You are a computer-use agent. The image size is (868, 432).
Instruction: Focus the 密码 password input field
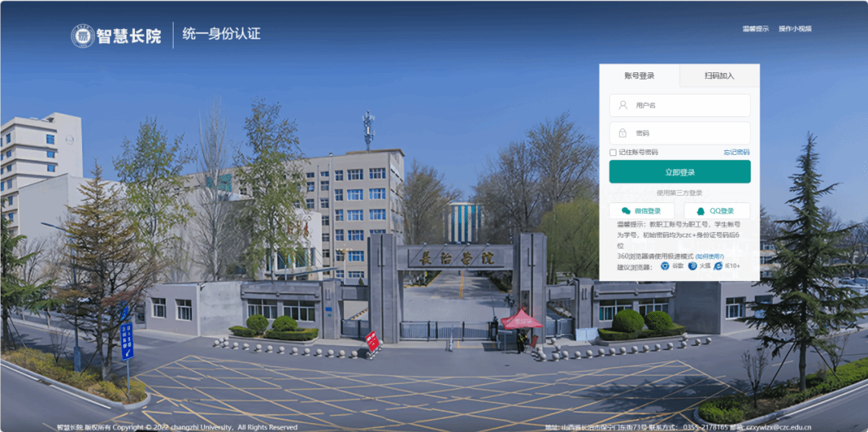[680, 133]
